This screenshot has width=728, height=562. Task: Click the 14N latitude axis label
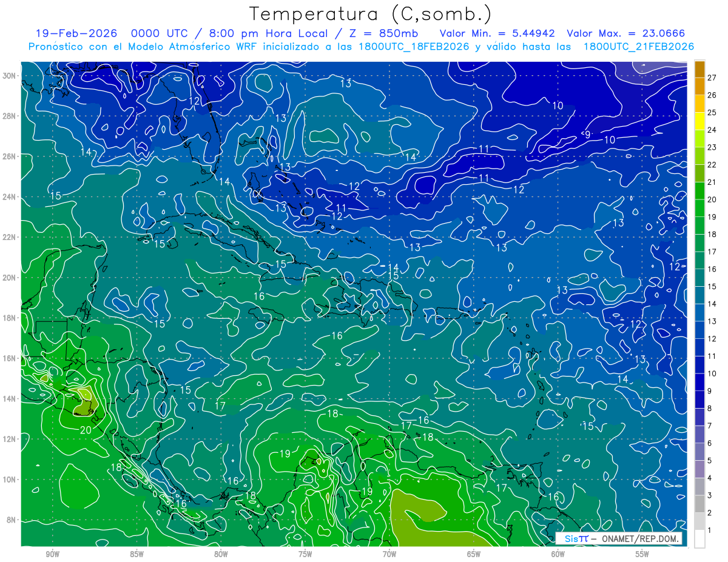8,398
